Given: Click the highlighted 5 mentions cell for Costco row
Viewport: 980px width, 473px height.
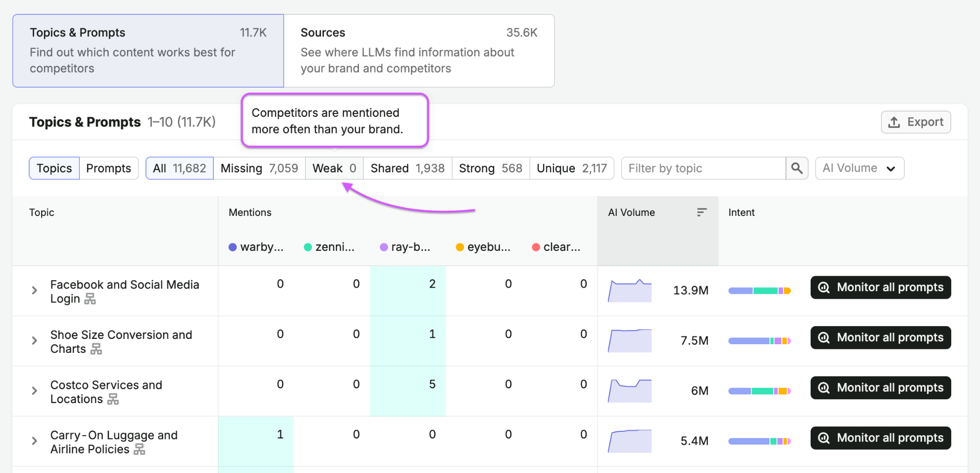Looking at the screenshot, I should tap(408, 391).
